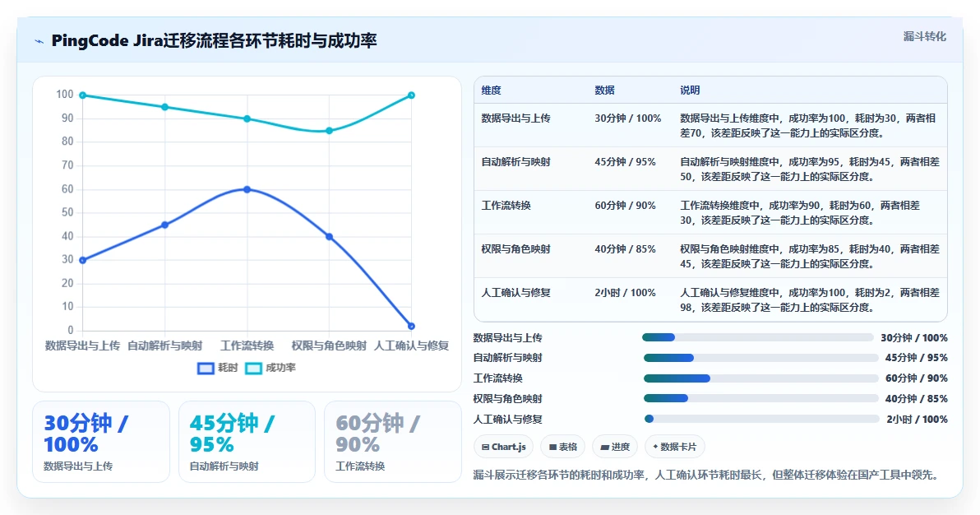Click the 耗时 point at 权限与角色映射 (40)
Viewport: 980px width, 515px height.
330,237
